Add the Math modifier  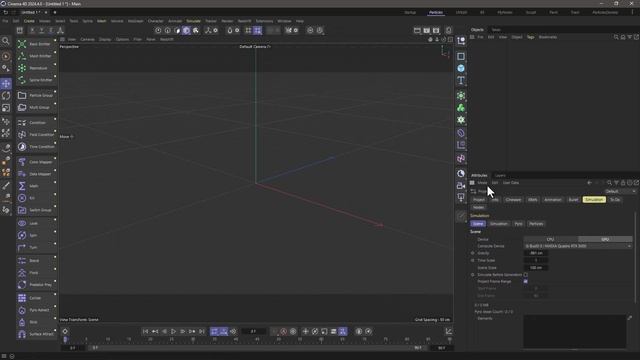(36, 186)
